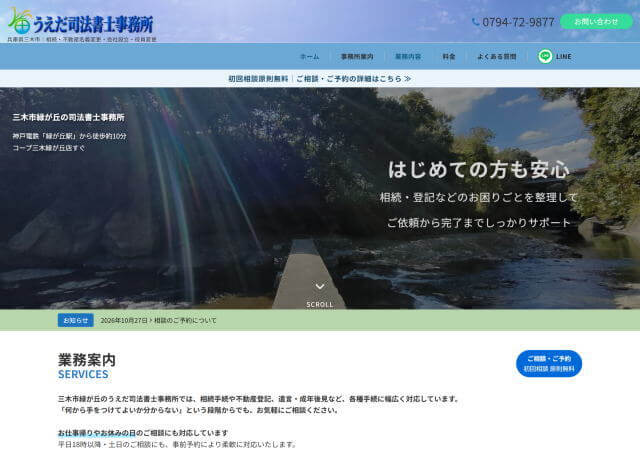
Task: Click the down chevron above SCROLL
Action: point(320,287)
